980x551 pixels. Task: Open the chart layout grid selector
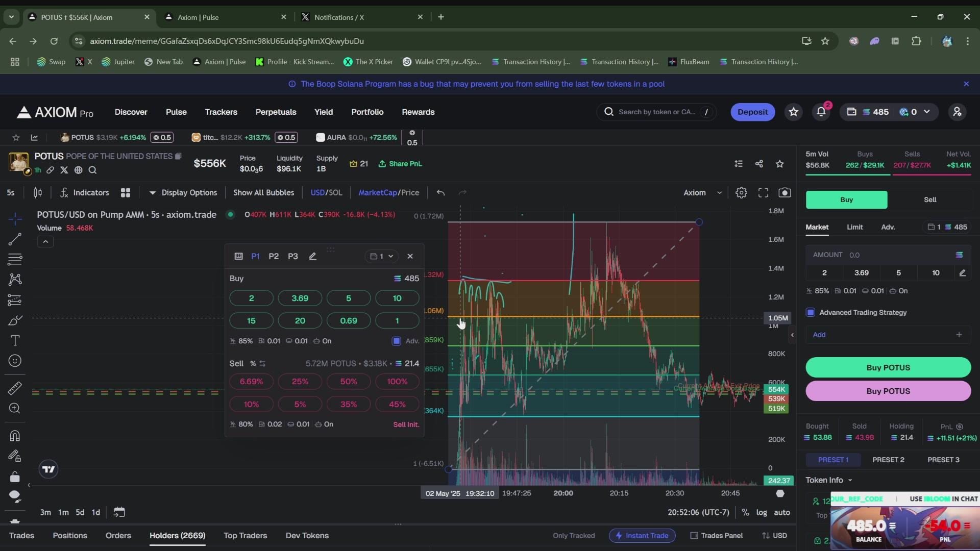click(x=126, y=192)
